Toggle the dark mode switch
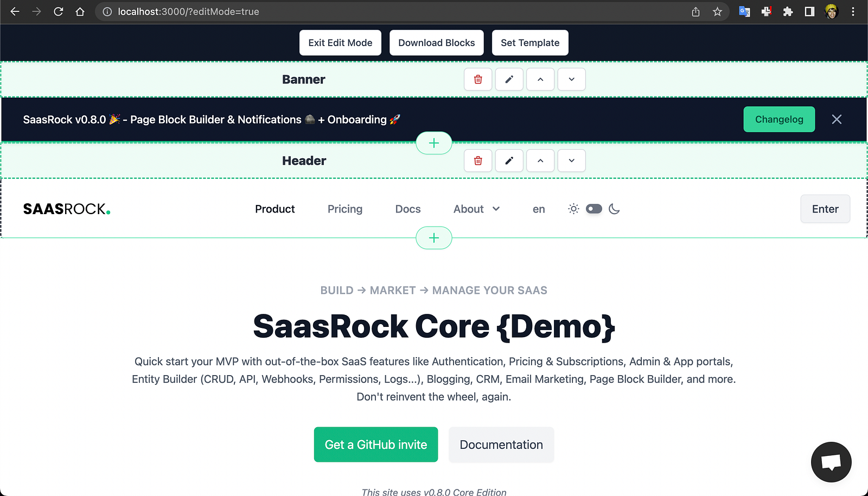868x496 pixels. (x=594, y=209)
